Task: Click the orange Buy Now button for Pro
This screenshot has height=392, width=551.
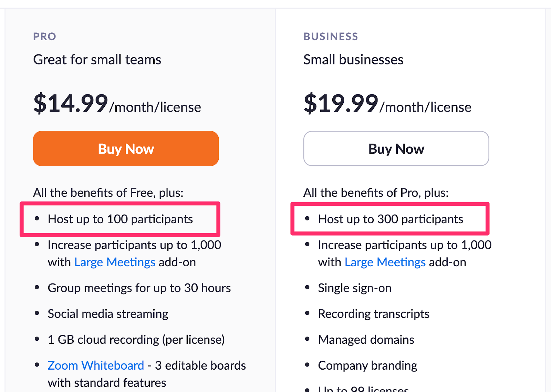Action: click(126, 149)
